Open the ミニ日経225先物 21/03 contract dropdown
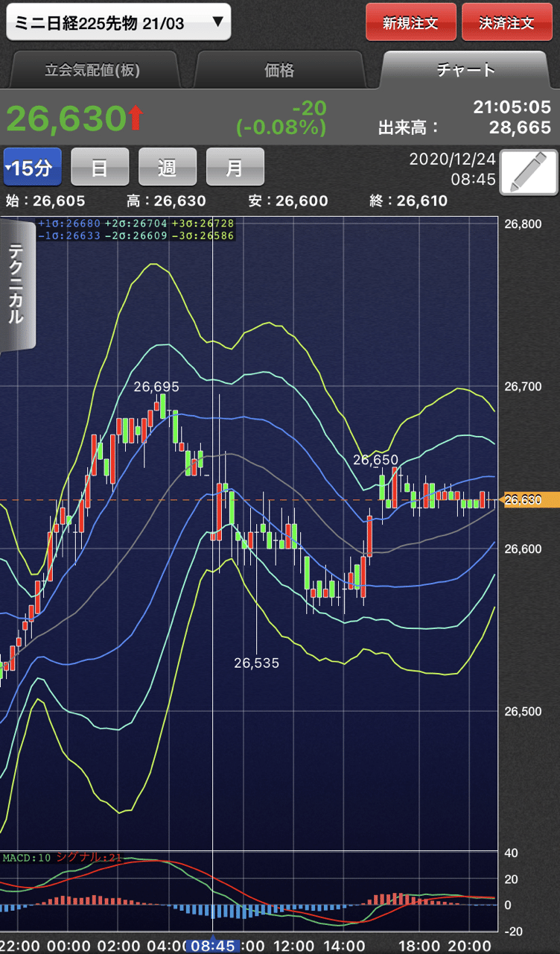 point(118,22)
